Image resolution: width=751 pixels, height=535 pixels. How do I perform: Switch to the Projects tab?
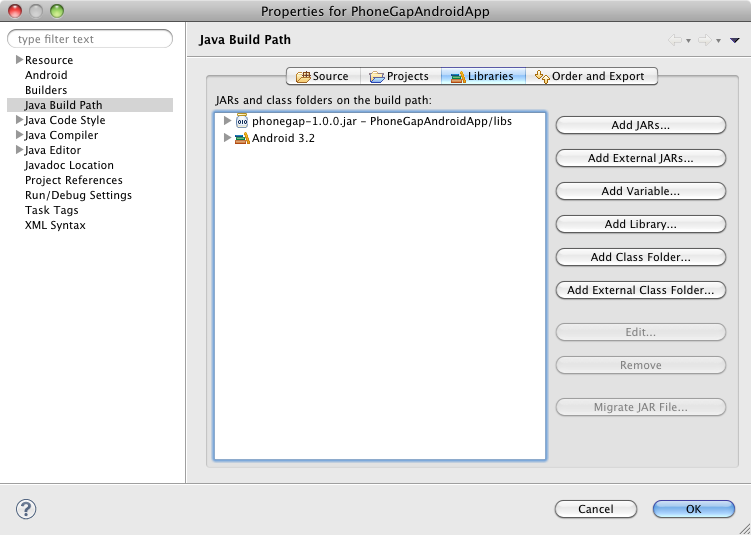(x=400, y=76)
